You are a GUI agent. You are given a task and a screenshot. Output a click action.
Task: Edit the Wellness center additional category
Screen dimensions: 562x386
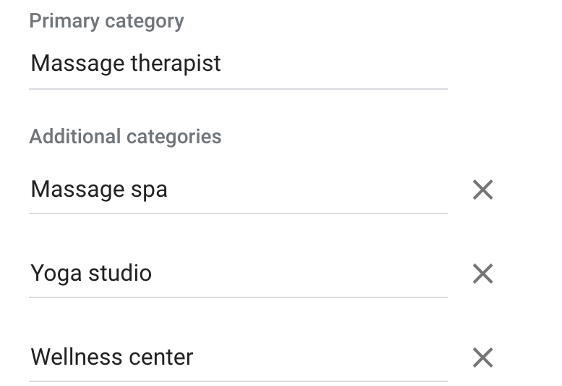238,357
